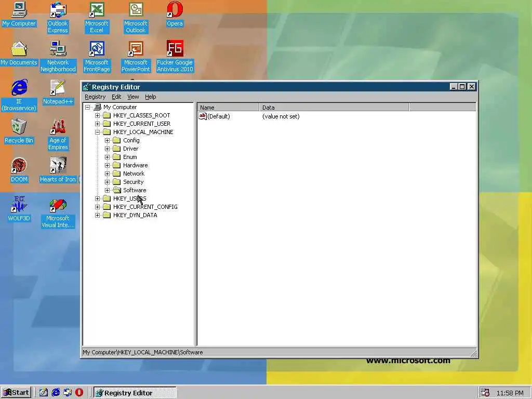Click the Show Desktop quick launch icon
Viewport: 532px width, 399px height.
pos(44,392)
